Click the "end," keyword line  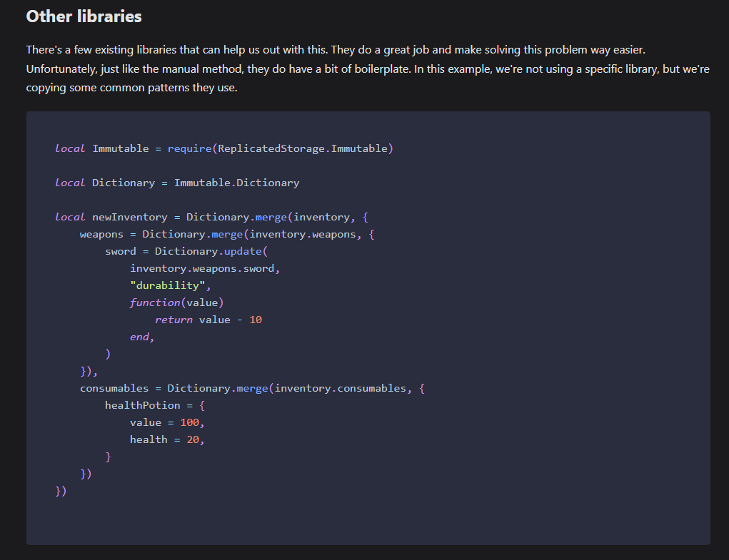[142, 337]
